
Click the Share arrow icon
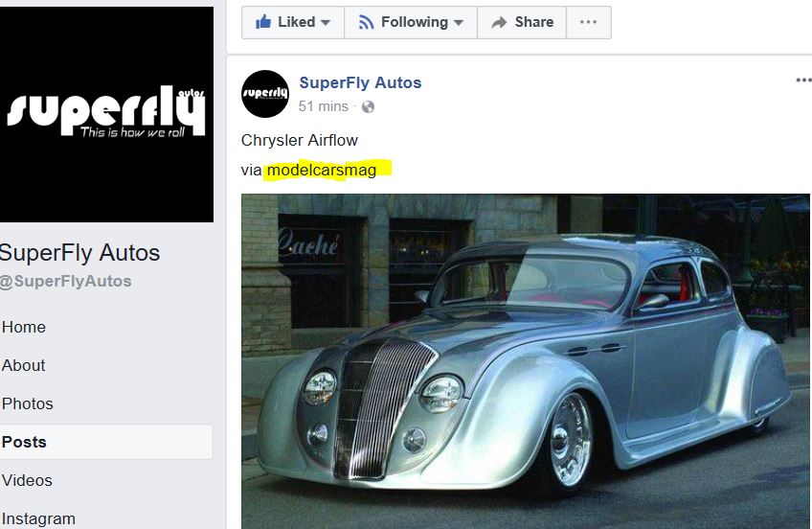click(x=499, y=22)
